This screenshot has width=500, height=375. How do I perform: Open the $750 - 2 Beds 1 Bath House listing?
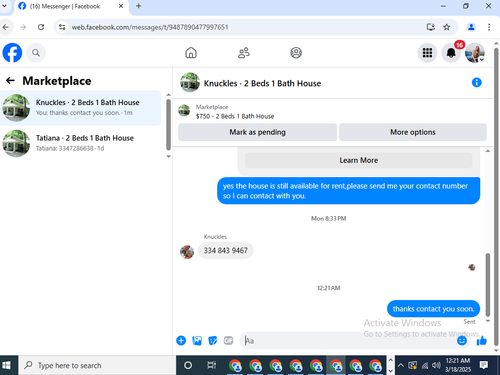click(x=235, y=116)
